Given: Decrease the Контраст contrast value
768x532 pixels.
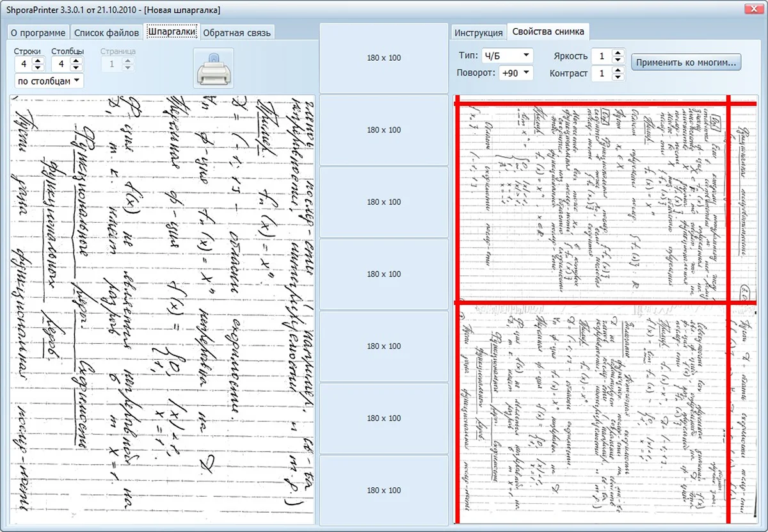Looking at the screenshot, I should point(618,77).
